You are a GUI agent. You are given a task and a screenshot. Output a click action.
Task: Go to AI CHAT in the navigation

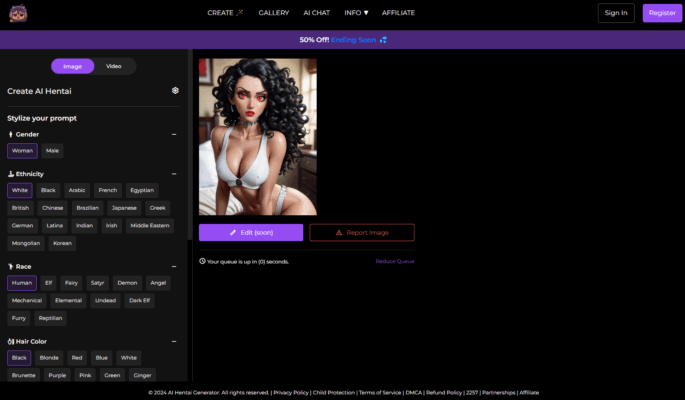[316, 13]
